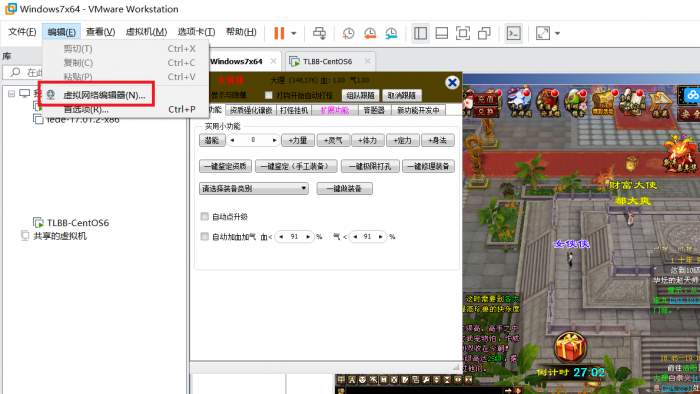
Task: Open the 查看(V) menu
Action: click(100, 32)
